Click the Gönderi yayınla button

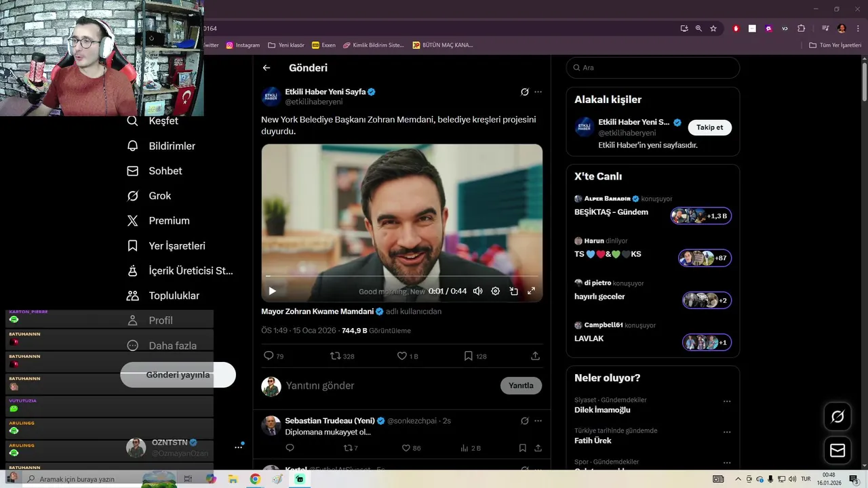tap(178, 375)
